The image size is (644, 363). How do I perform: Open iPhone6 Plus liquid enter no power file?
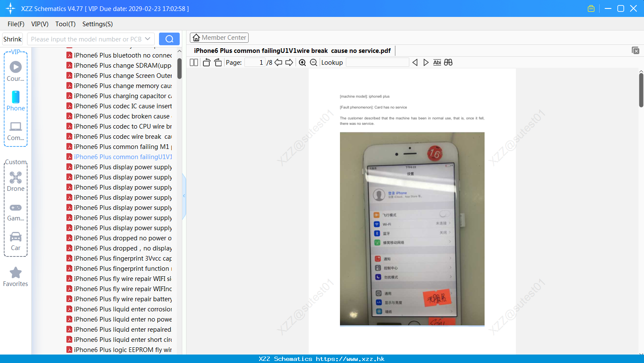119,319
